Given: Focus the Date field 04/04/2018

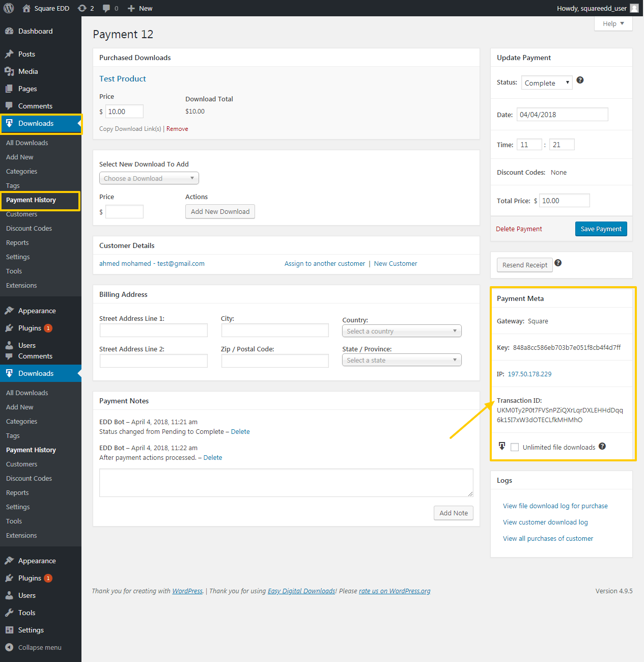Looking at the screenshot, I should pyautogui.click(x=562, y=114).
